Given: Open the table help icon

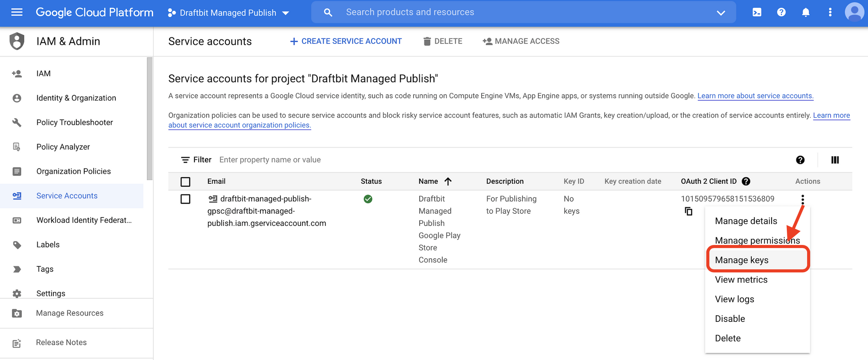Looking at the screenshot, I should click(800, 160).
